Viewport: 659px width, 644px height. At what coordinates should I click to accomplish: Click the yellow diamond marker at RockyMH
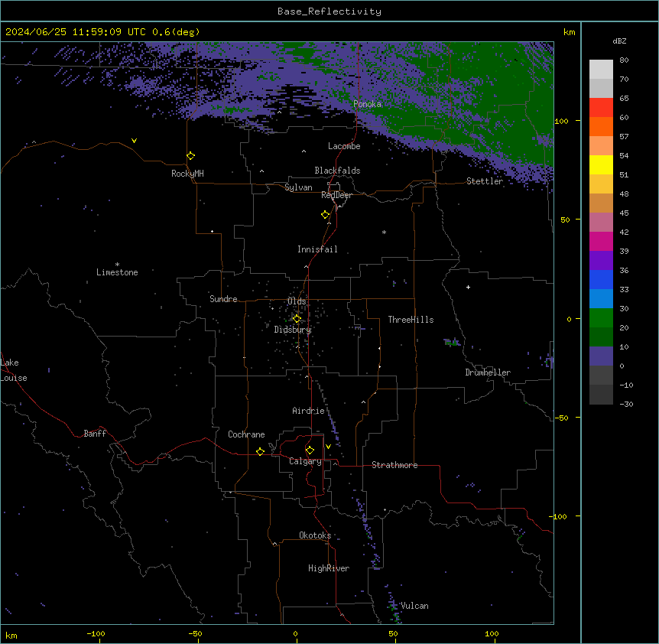[191, 156]
